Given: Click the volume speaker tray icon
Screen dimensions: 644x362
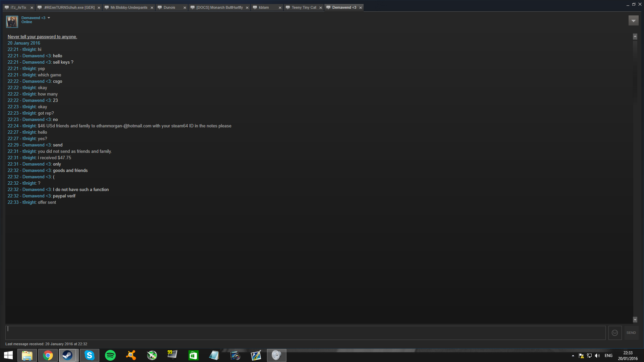Looking at the screenshot, I should pos(597,356).
